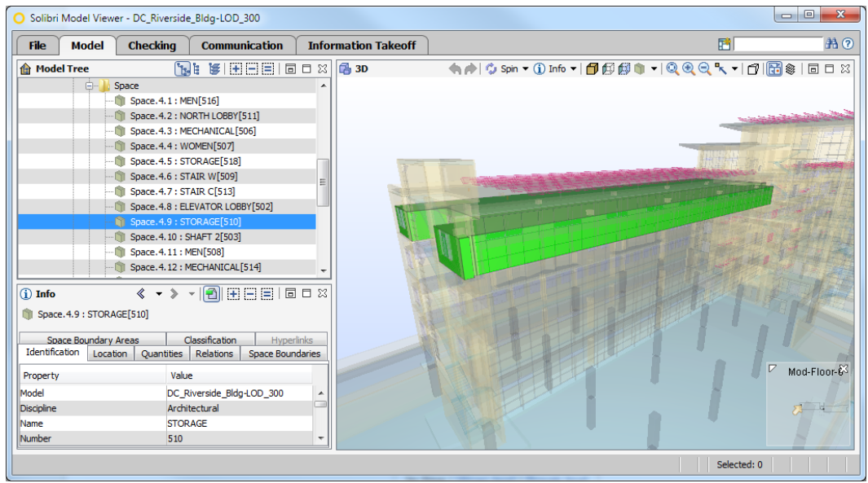Viewport: 868px width, 483px height.
Task: Collapse the Space folder in Model Tree
Action: point(89,86)
